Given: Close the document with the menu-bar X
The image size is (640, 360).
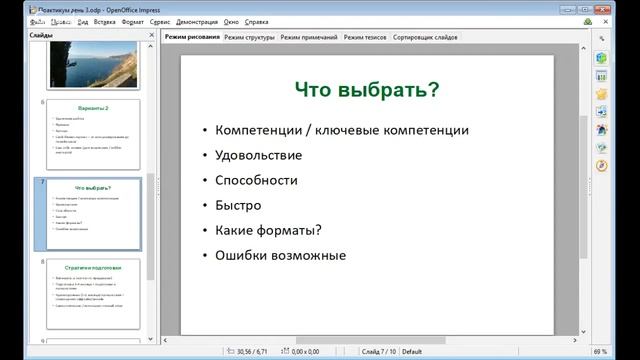Looking at the screenshot, I should click(606, 22).
